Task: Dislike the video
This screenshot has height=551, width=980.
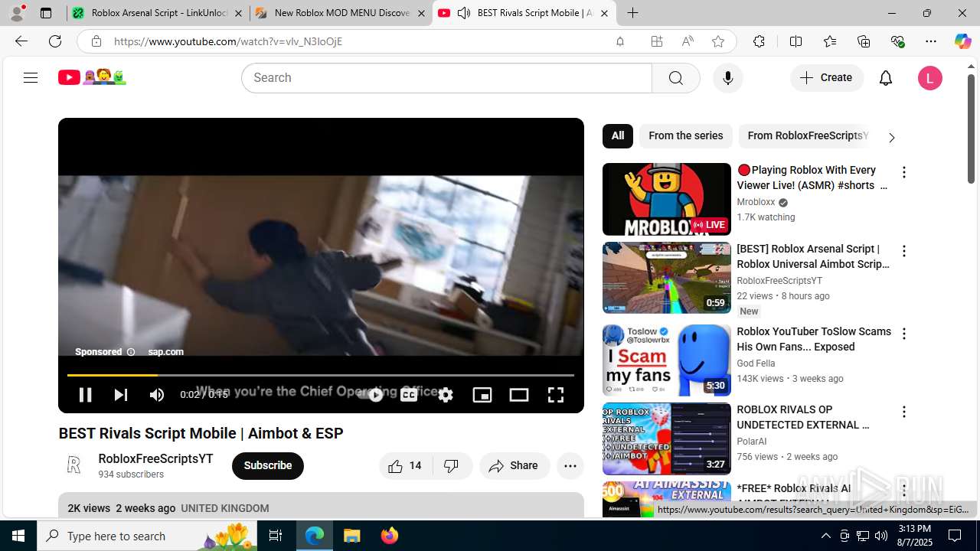Action: coord(452,466)
